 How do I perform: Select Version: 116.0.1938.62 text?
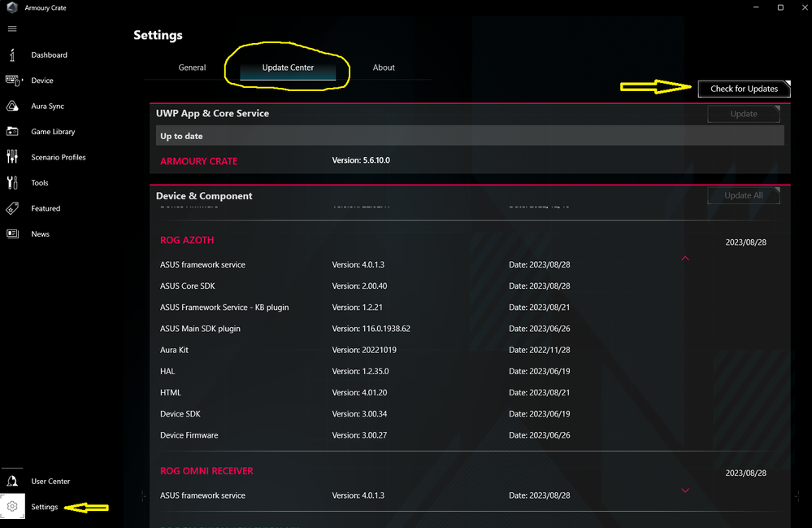coord(371,329)
